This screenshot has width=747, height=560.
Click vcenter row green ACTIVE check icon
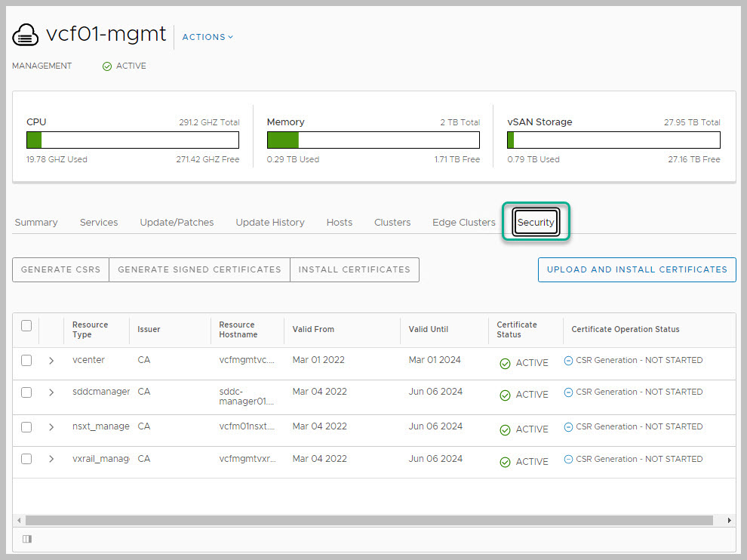[505, 364]
